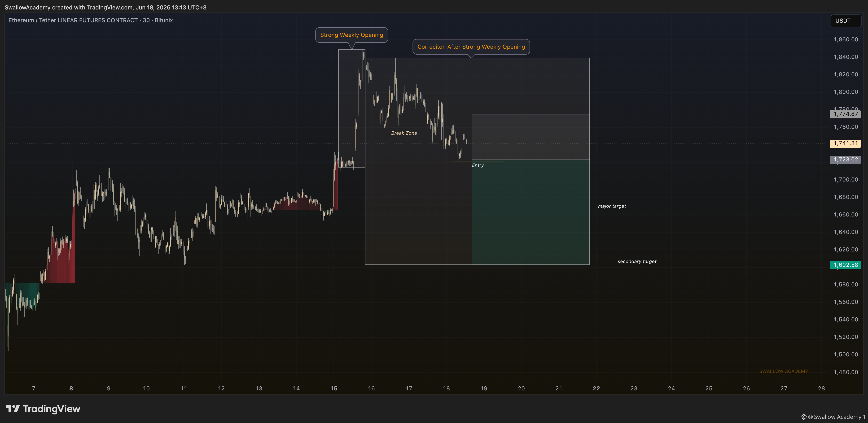This screenshot has width=868, height=423.
Task: Click the 1,723.02 entry price label
Action: point(846,160)
